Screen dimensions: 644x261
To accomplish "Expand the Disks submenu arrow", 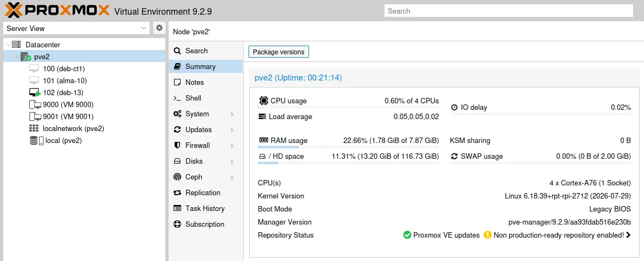I will click(232, 161).
